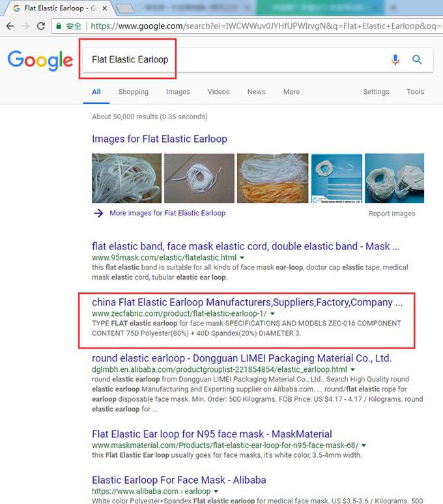Expand dropdown arrow next to maskmaterial.com URL
Screen dimensions: 443x504
click(x=364, y=445)
